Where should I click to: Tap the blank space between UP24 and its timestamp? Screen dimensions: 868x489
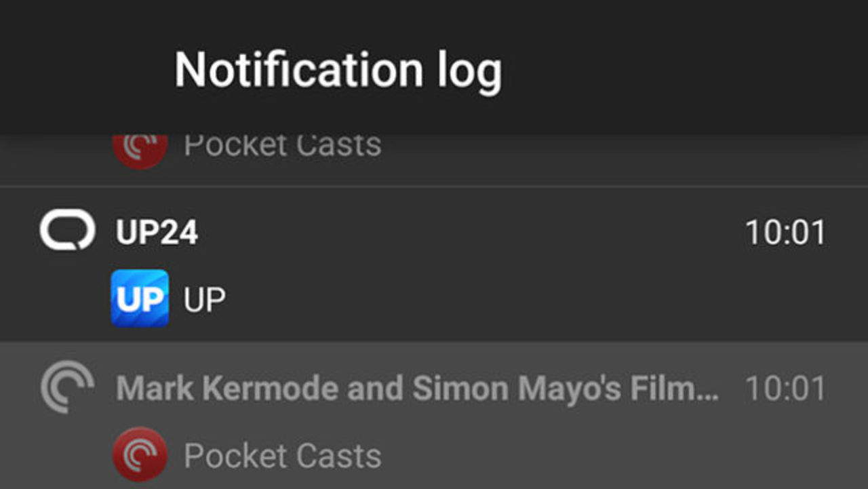click(x=468, y=233)
